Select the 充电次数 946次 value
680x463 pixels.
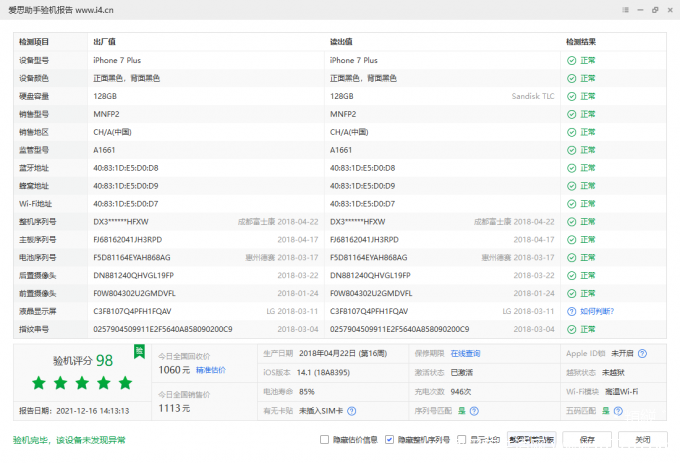(x=461, y=391)
